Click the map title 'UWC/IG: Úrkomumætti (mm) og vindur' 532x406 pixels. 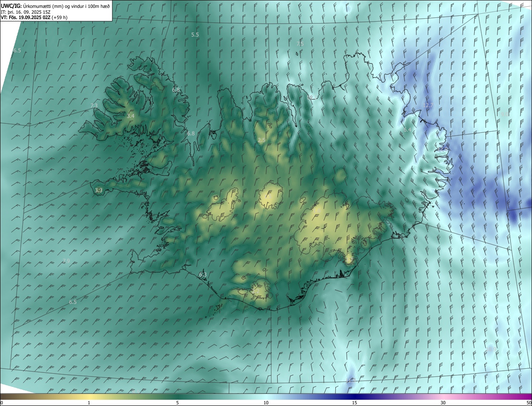[55, 5]
